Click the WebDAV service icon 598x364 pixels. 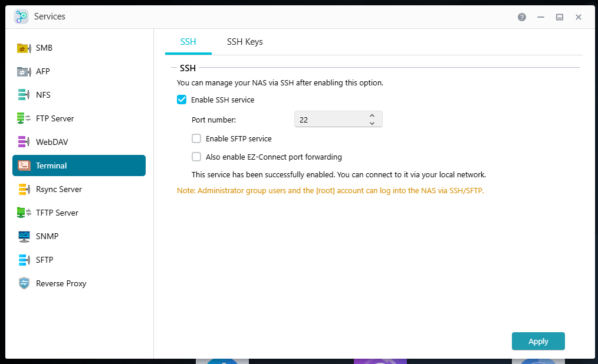pos(24,142)
